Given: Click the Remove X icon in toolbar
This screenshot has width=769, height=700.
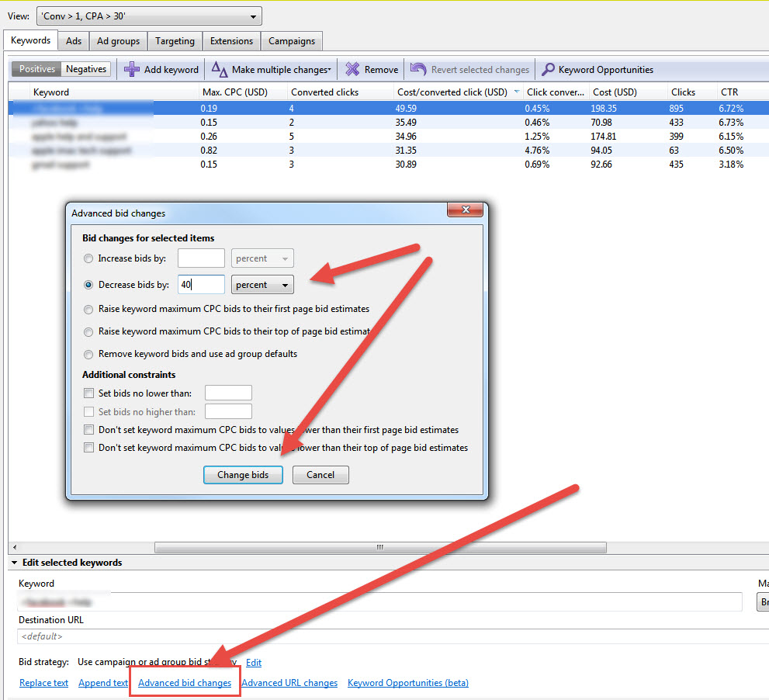Looking at the screenshot, I should pyautogui.click(x=352, y=70).
